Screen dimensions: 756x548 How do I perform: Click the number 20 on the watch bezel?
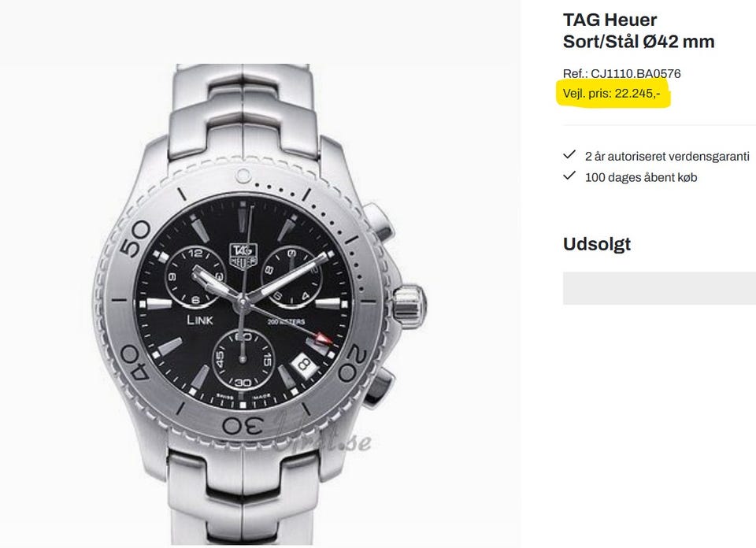pyautogui.click(x=355, y=363)
